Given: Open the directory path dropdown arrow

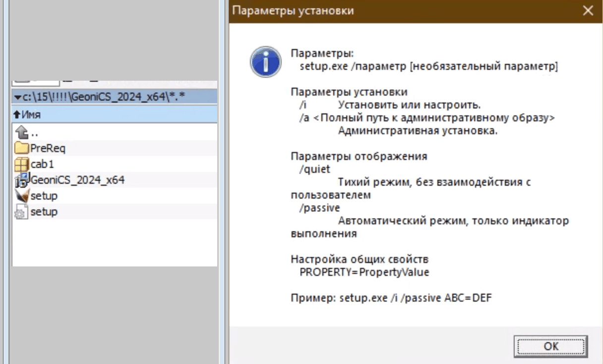Looking at the screenshot, I should [17, 97].
